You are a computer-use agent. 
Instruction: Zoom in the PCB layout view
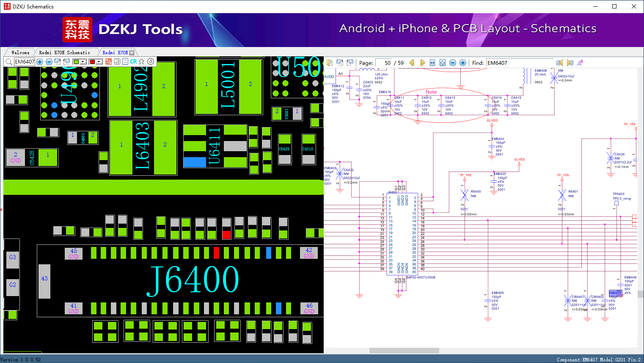point(40,62)
